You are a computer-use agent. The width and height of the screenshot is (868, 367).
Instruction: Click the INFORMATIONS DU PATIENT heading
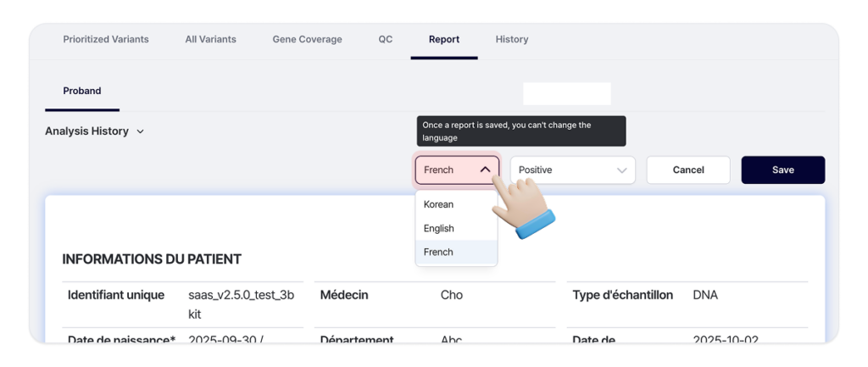(x=152, y=259)
